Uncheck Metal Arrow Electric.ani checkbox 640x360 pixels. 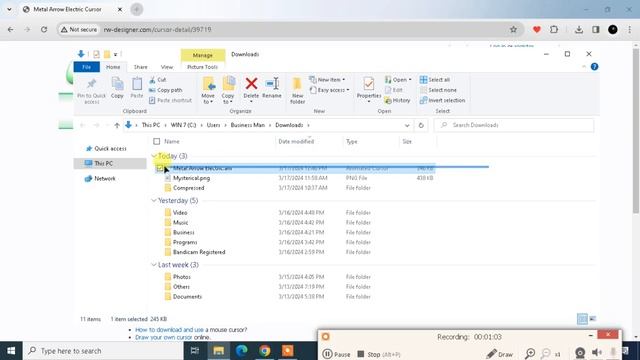(x=160, y=168)
